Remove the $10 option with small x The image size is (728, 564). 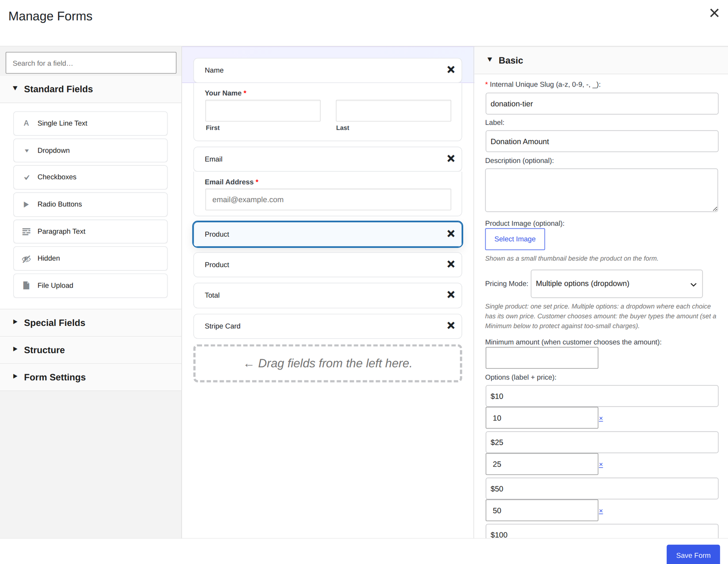coord(601,418)
